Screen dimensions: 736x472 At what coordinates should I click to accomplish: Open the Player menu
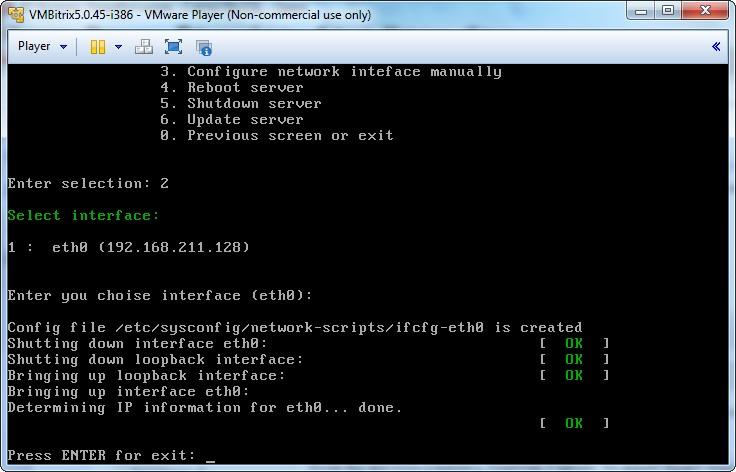click(41, 46)
